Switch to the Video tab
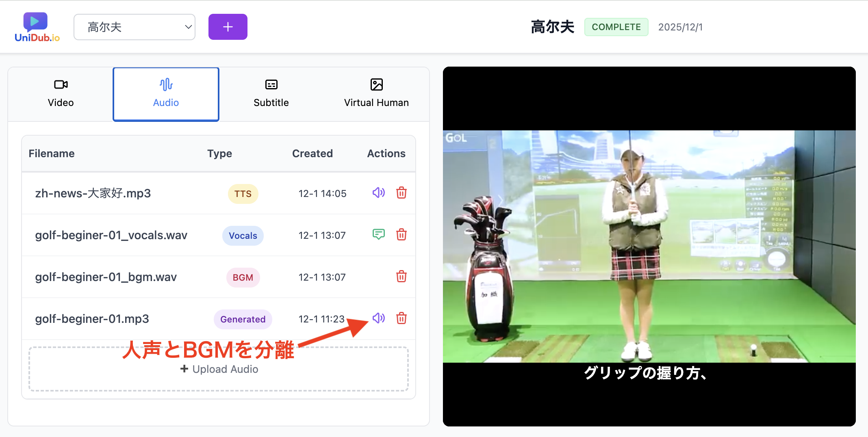The width and height of the screenshot is (868, 437). [x=61, y=94]
